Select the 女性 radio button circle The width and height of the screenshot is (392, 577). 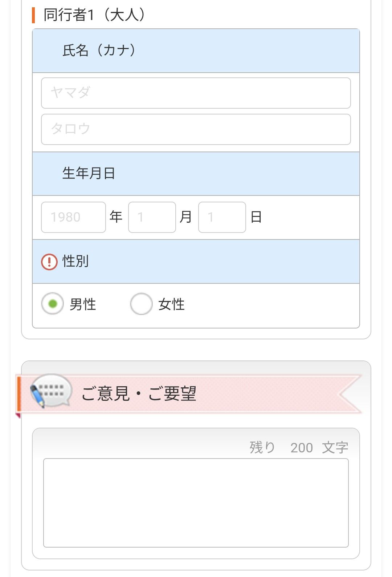pos(141,304)
